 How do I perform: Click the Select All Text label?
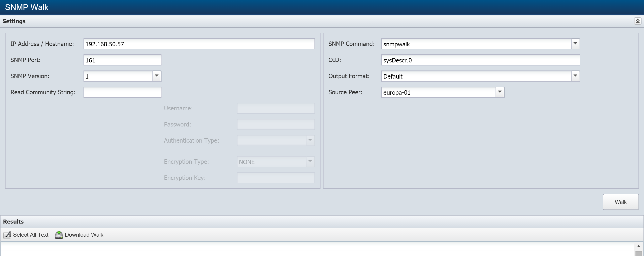click(31, 235)
